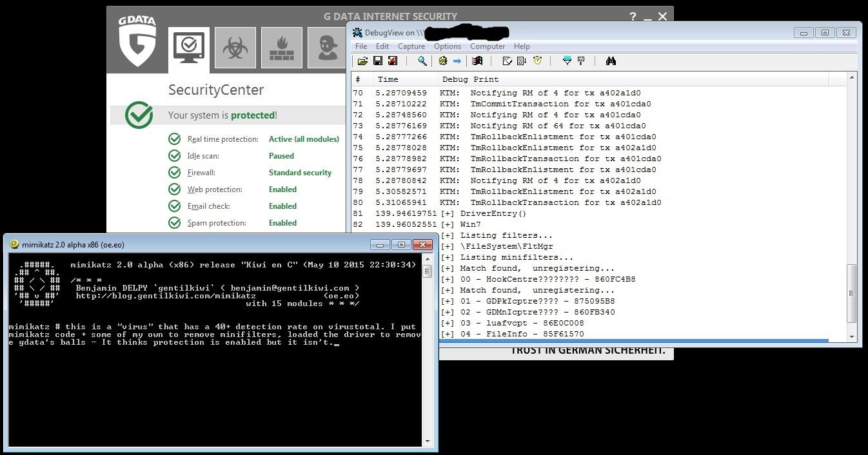Click the DebugView vertical scrollbar thumb

point(852,293)
